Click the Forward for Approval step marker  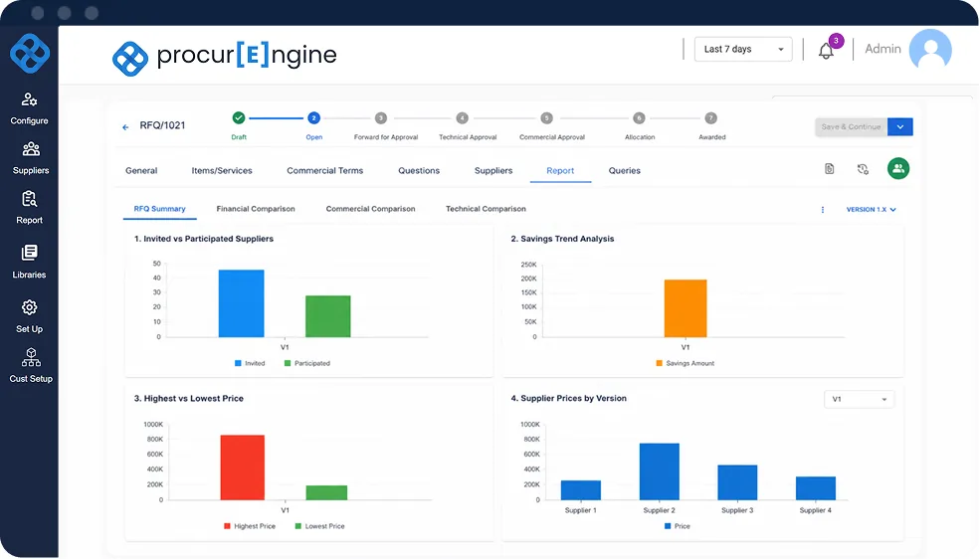pos(381,117)
